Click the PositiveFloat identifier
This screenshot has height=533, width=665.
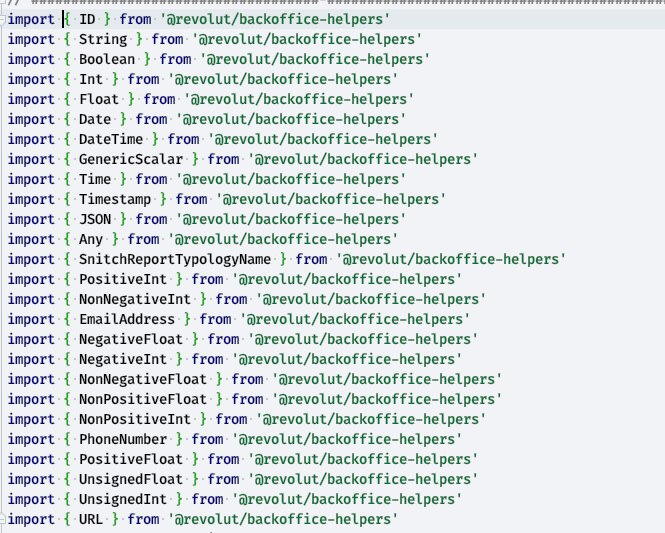pyautogui.click(x=131, y=459)
